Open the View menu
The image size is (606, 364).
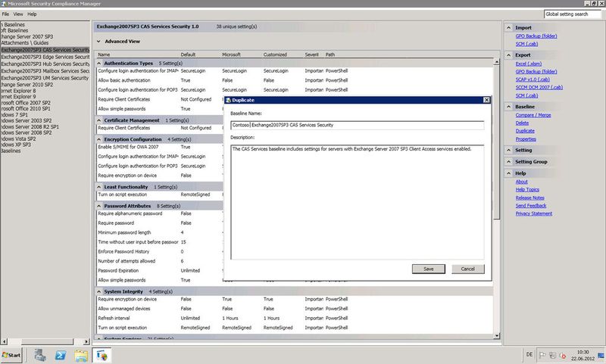[18, 14]
